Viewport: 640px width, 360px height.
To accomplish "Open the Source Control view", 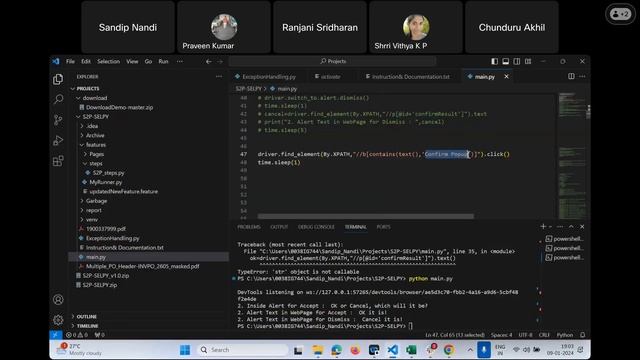I will [x=58, y=120].
